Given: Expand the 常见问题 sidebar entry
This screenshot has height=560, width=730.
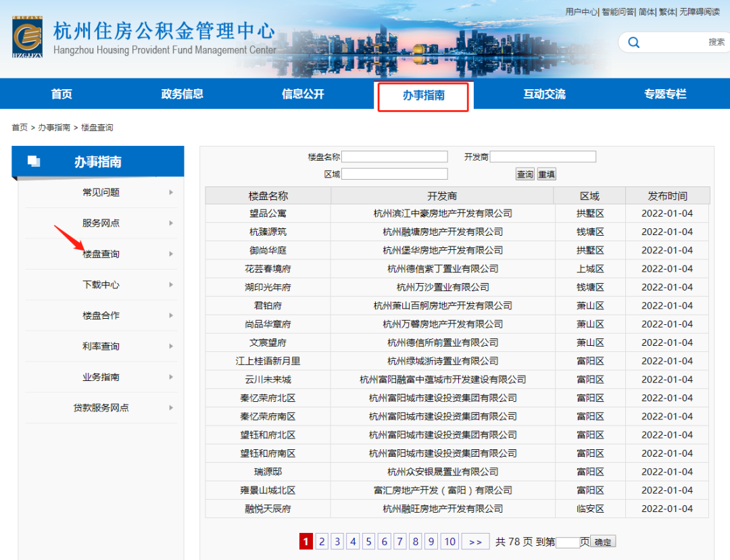Looking at the screenshot, I should [x=101, y=192].
